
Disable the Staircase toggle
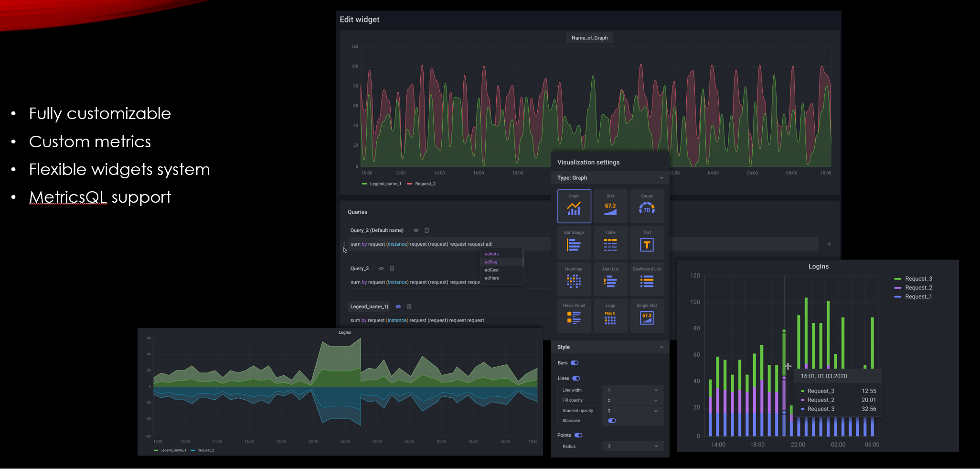[x=612, y=421]
